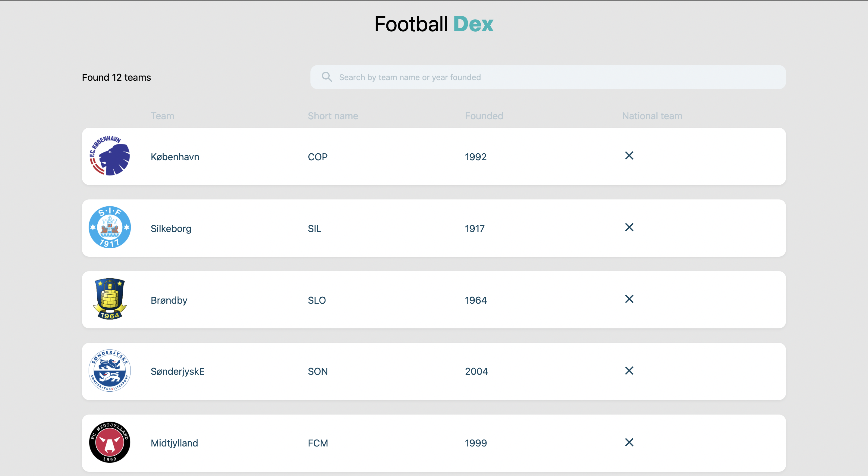Click the F.C. København club logo

coord(109,156)
